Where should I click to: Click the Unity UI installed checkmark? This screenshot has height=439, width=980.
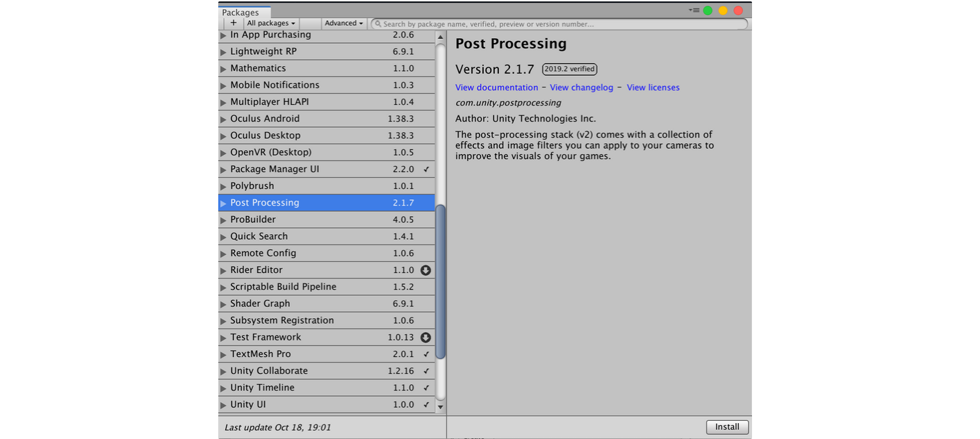tap(426, 405)
